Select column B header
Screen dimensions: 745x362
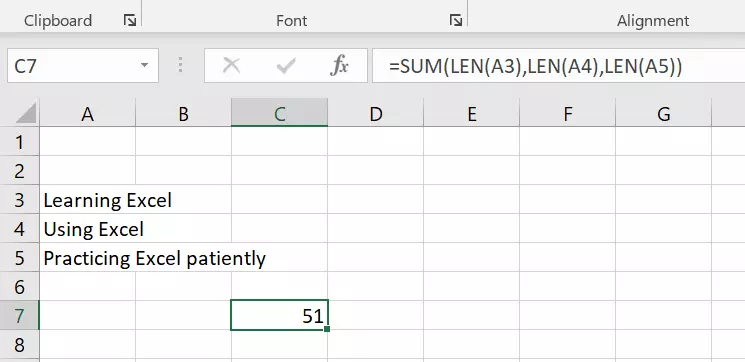coord(183,114)
